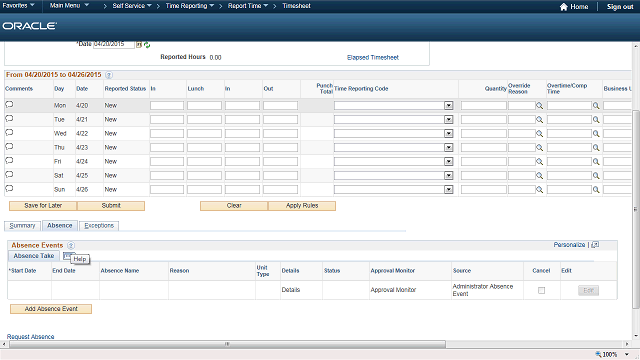
Task: Open Report Time breadcrumb menu
Action: [x=248, y=6]
